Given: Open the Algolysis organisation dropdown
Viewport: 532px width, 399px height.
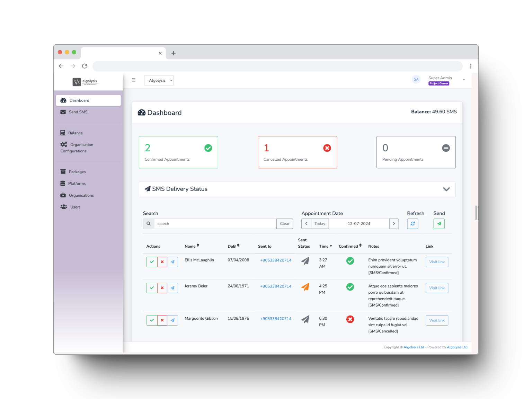Looking at the screenshot, I should [159, 80].
